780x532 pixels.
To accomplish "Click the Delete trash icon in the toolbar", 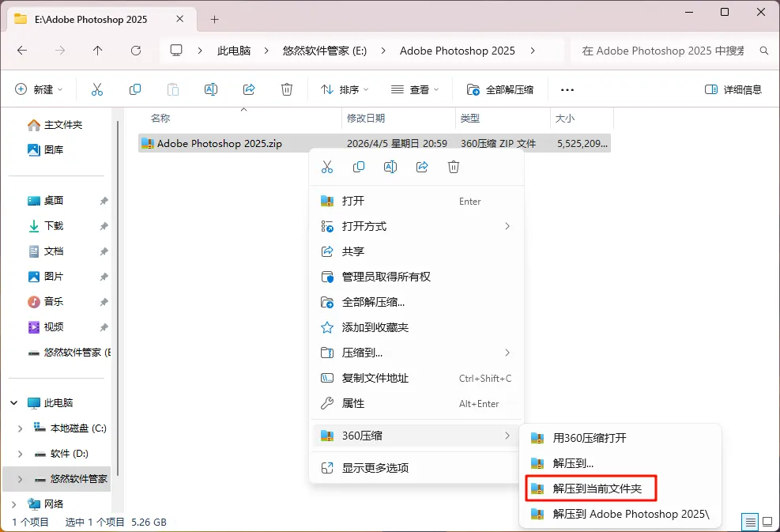I will [287, 89].
